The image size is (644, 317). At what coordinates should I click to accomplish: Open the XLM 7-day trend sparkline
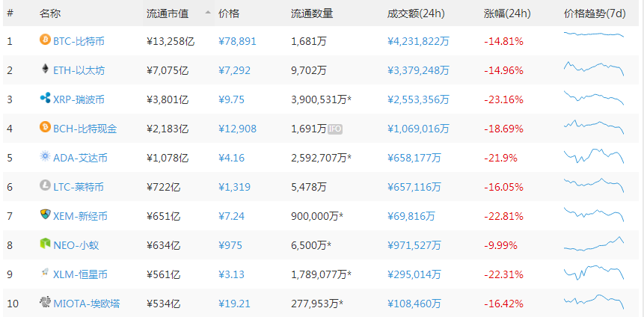pyautogui.click(x=594, y=273)
